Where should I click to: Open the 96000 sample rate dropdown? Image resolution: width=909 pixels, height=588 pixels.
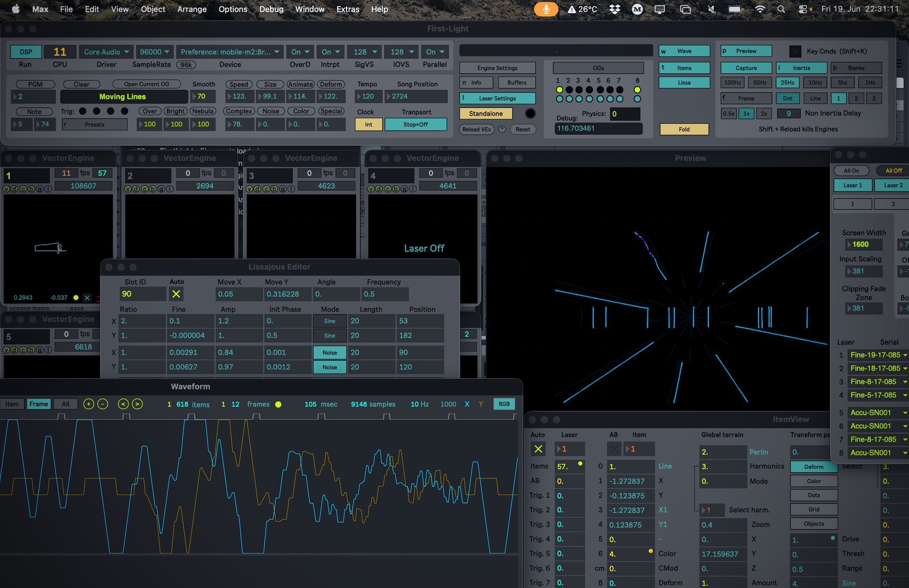point(154,52)
